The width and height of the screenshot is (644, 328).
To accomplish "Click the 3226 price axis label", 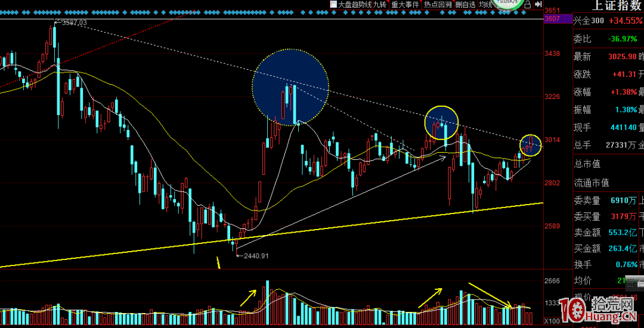I will point(552,97).
